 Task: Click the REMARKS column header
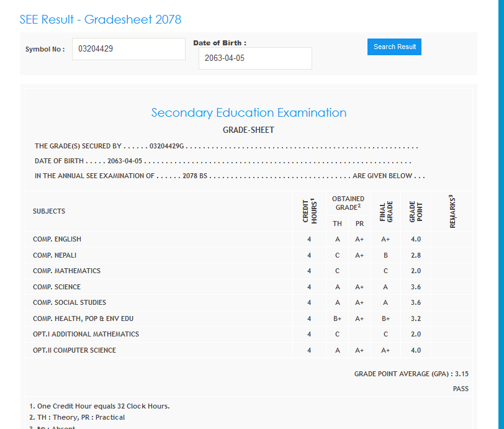pyautogui.click(x=452, y=211)
